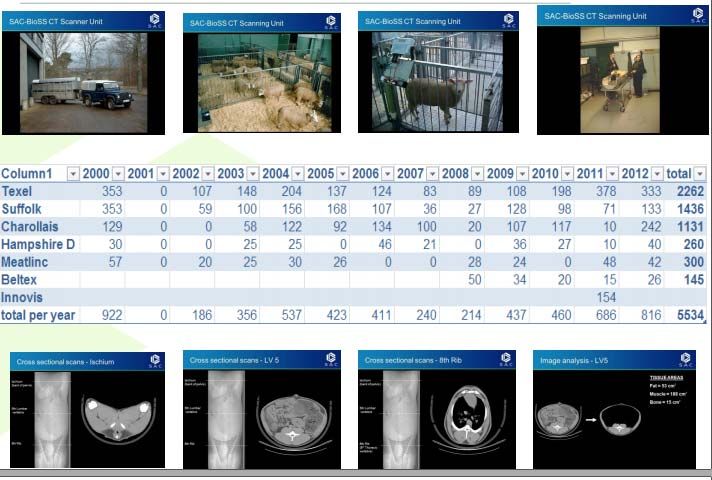Select the sheep at weigh crate slide
Image resolution: width=712 pixels, height=480 pixels.
[438, 72]
